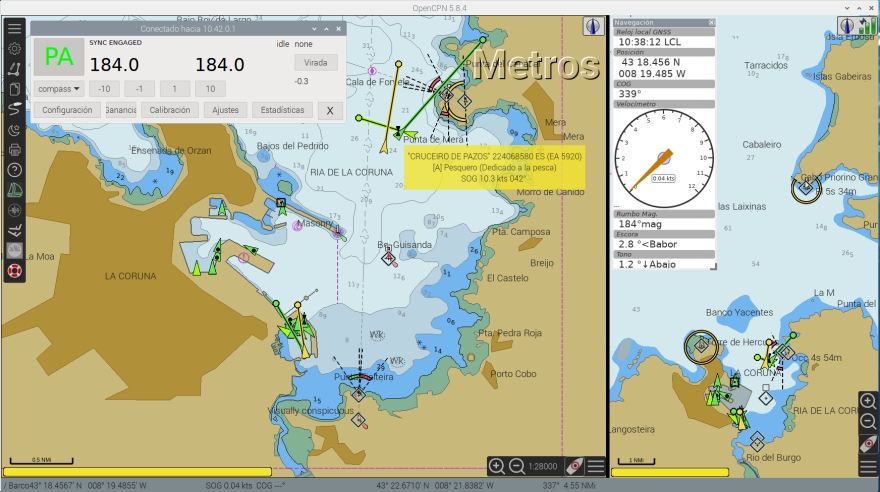
Task: Click the 1:28000 chart scale indicator
Action: coord(544,466)
